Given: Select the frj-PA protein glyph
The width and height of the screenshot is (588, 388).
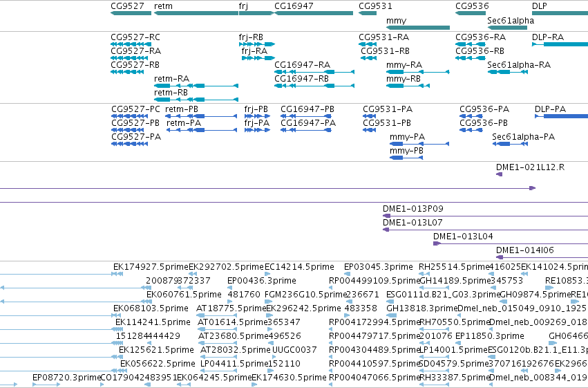Looking at the screenshot, I should [x=257, y=130].
